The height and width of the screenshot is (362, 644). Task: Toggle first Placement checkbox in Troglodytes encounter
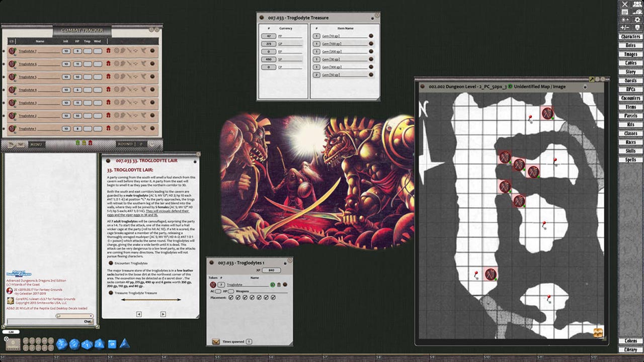[x=231, y=298]
